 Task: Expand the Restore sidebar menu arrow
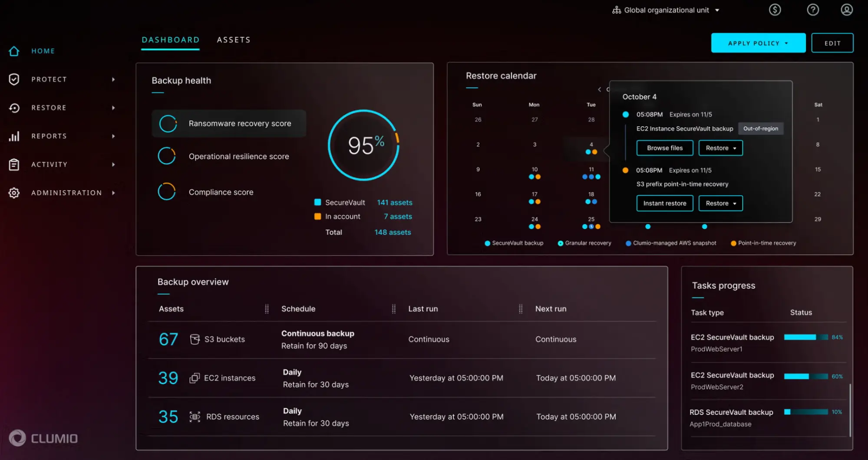(x=113, y=108)
